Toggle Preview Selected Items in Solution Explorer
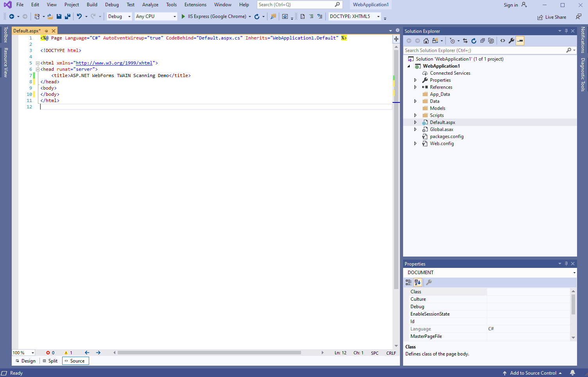Screen dimensions: 588x377 click(520, 41)
